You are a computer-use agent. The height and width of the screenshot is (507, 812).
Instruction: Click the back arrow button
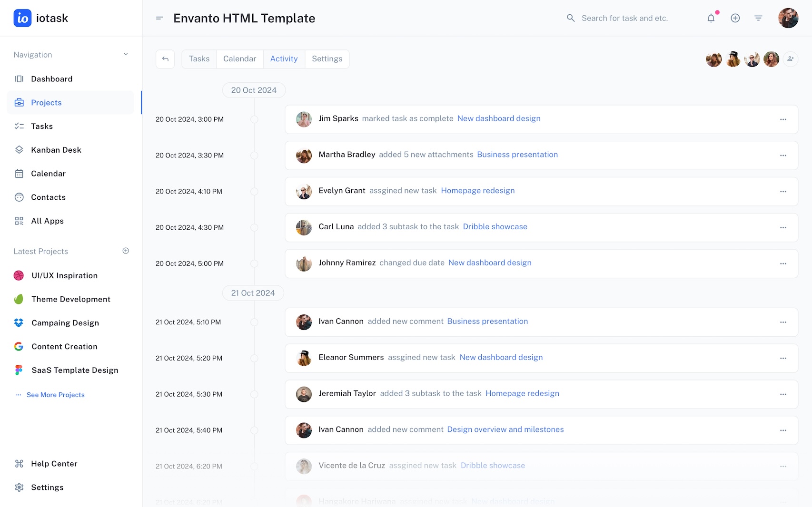click(165, 59)
